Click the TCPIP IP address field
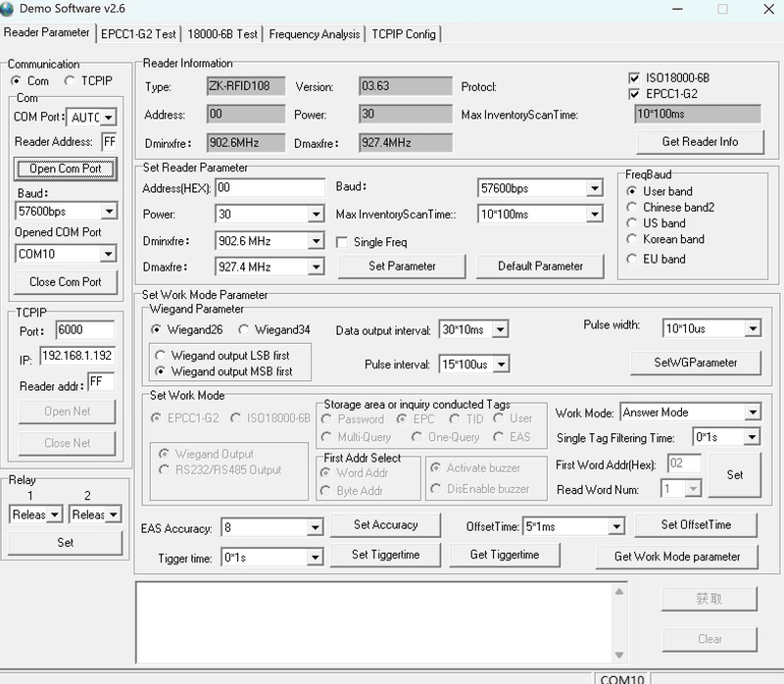 tap(77, 356)
